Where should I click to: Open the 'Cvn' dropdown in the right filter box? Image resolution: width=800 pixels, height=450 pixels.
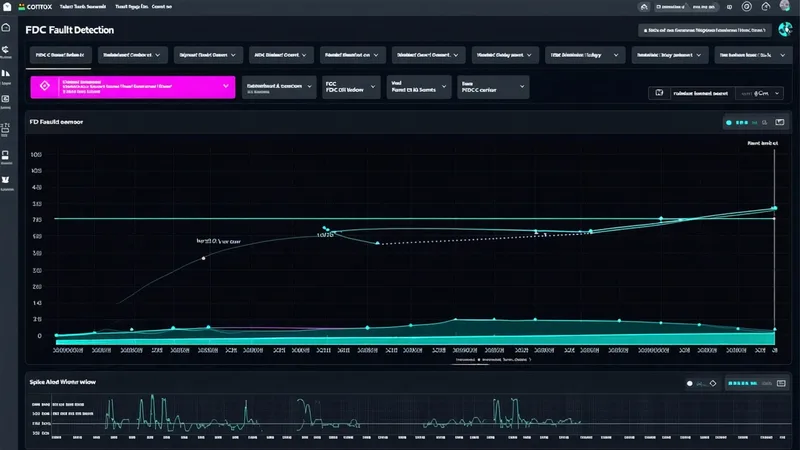(760, 93)
